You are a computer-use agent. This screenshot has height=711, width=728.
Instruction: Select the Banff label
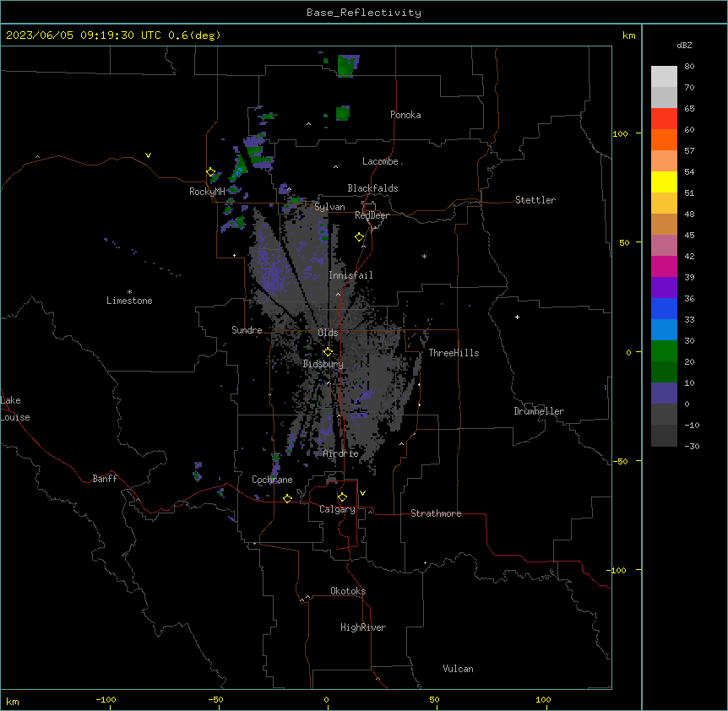(105, 479)
